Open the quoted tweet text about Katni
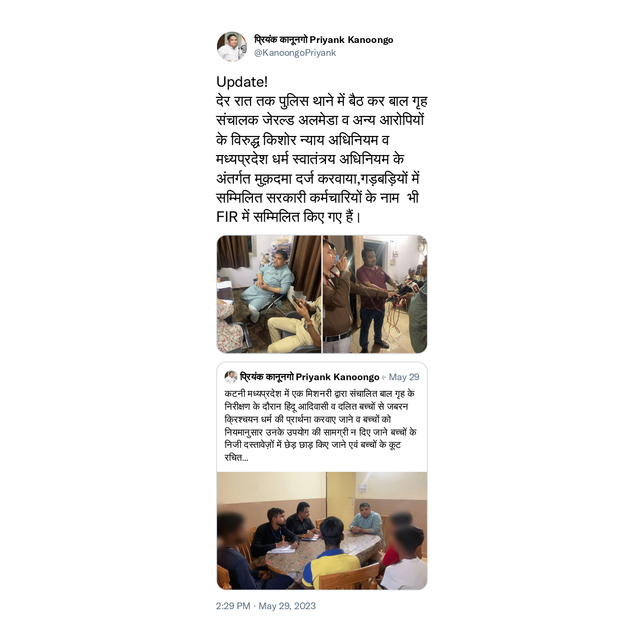The image size is (644, 644). (321, 426)
